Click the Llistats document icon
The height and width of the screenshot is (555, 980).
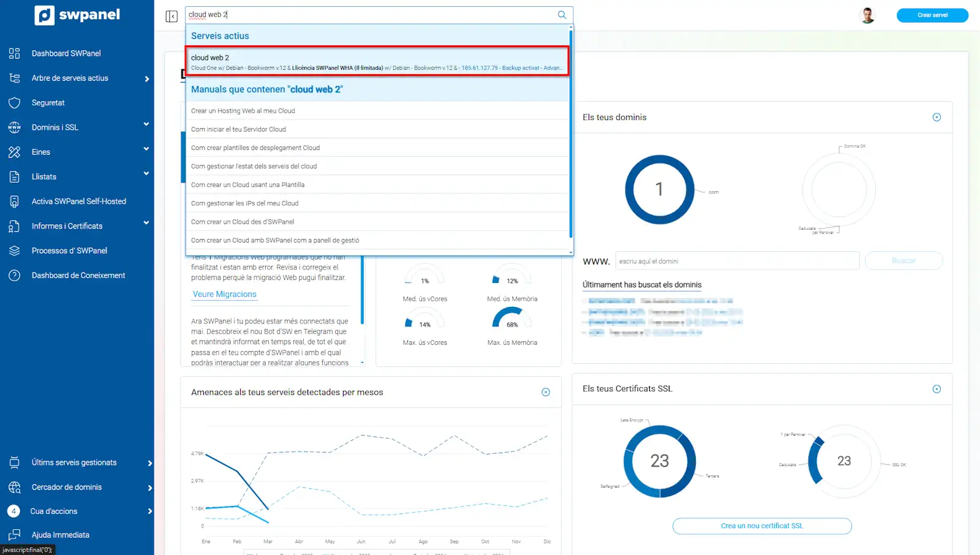(x=15, y=177)
